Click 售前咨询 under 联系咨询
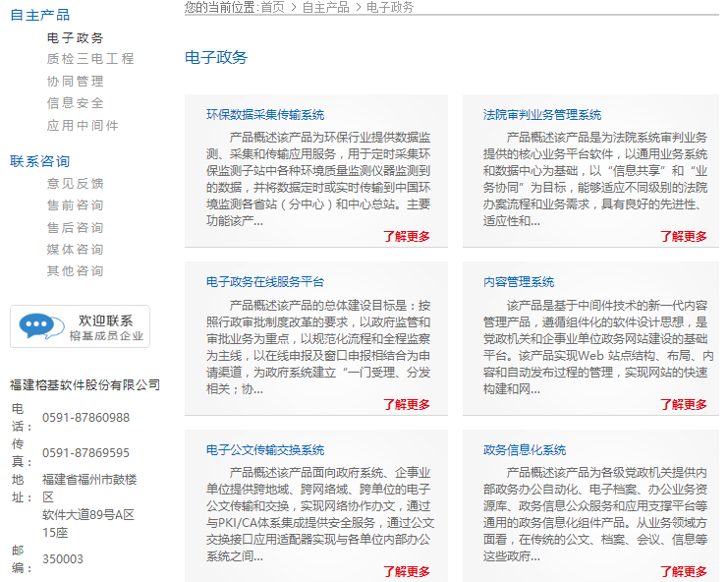Viewport: 728px width, 582px height. pyautogui.click(x=76, y=204)
